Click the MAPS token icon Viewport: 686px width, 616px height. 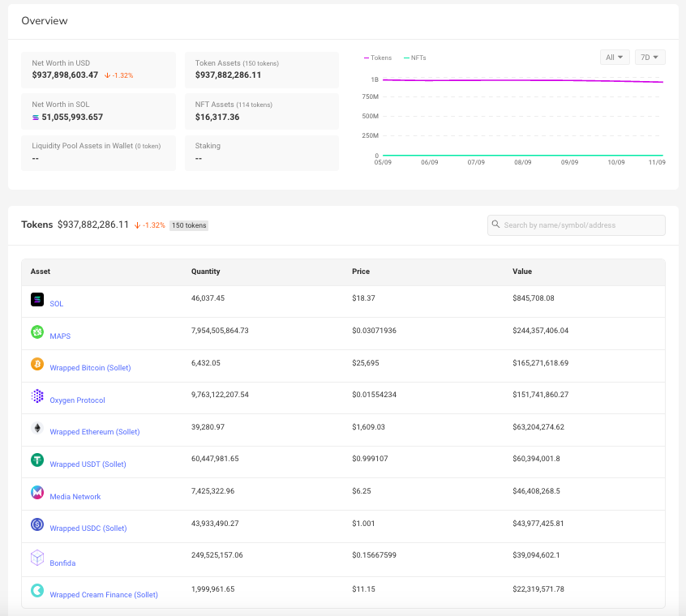(x=37, y=332)
